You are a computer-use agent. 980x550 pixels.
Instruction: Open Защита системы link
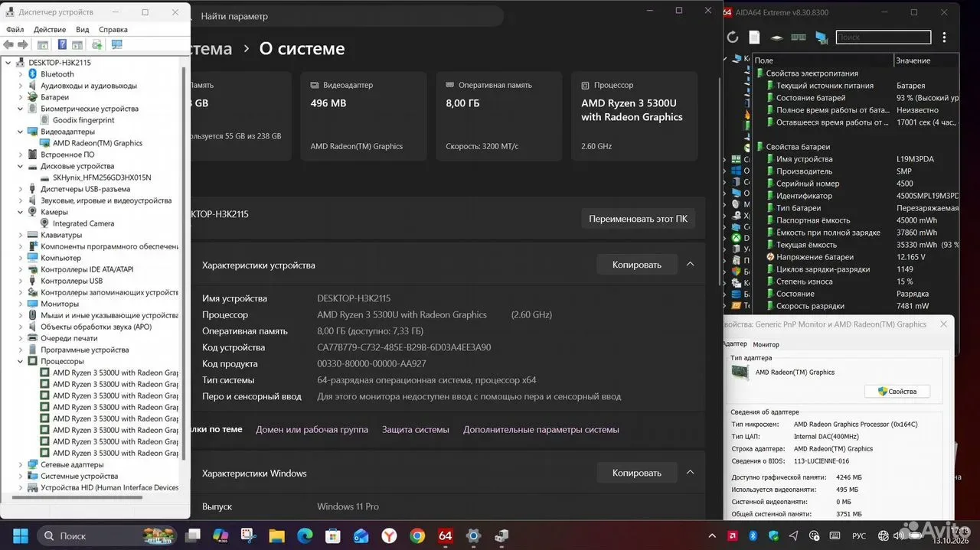click(416, 430)
